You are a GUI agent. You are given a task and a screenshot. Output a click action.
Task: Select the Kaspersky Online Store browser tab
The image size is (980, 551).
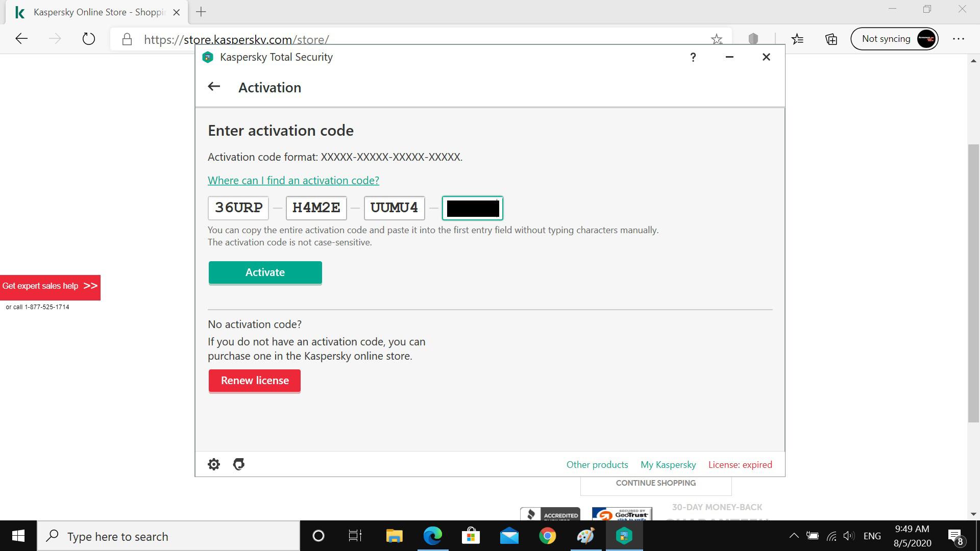[97, 12]
